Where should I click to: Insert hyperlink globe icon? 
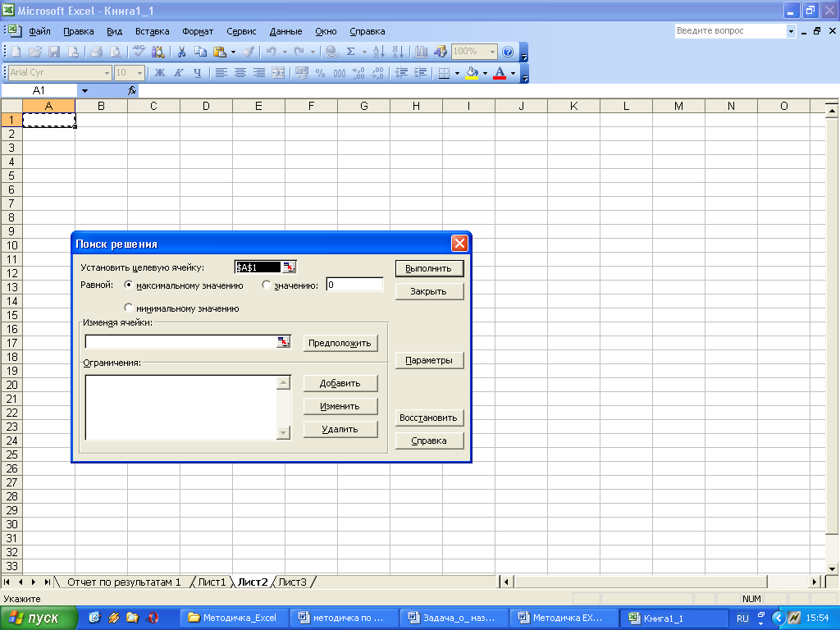click(x=332, y=52)
